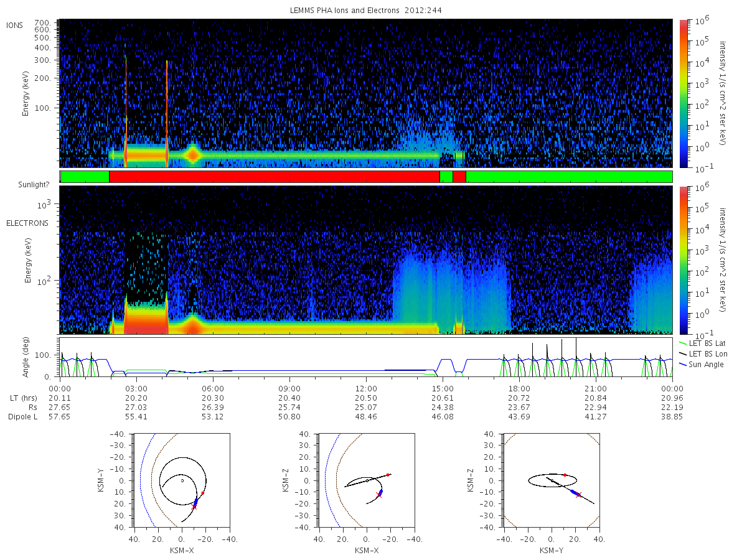Click the long red segment of the sunlight bar
The width and height of the screenshot is (747, 560).
pyautogui.click(x=275, y=177)
